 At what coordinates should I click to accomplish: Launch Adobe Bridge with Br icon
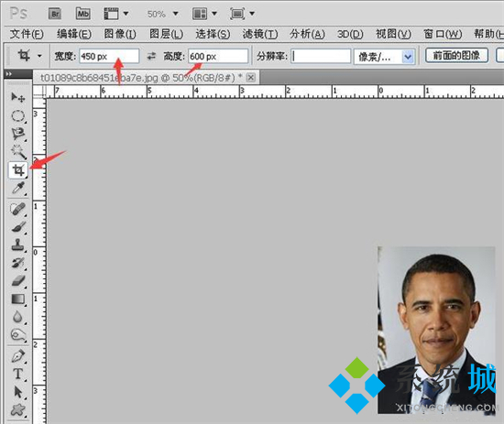tap(55, 14)
